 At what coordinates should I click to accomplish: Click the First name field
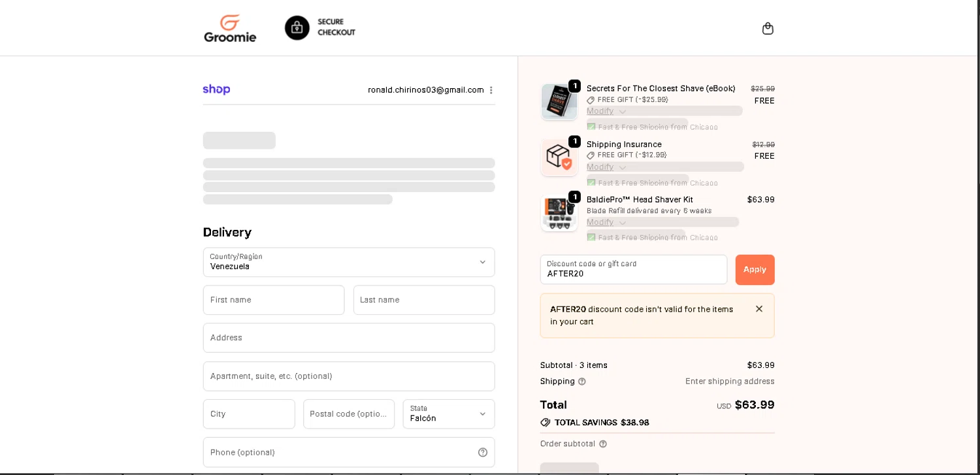274,300
